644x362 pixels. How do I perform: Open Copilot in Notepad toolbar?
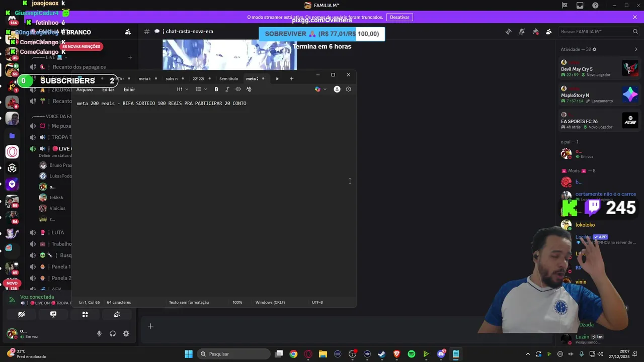point(317,89)
